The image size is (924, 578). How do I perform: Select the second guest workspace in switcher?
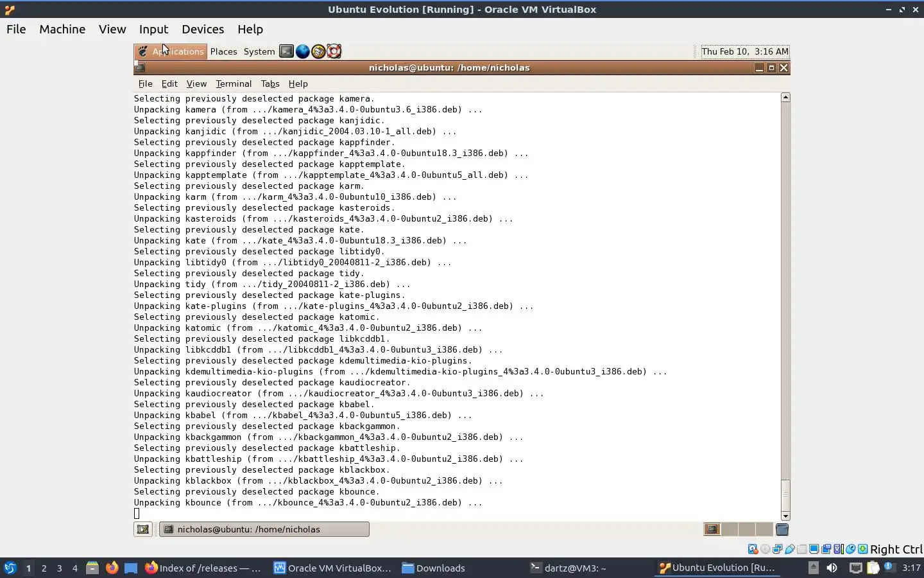coord(730,529)
